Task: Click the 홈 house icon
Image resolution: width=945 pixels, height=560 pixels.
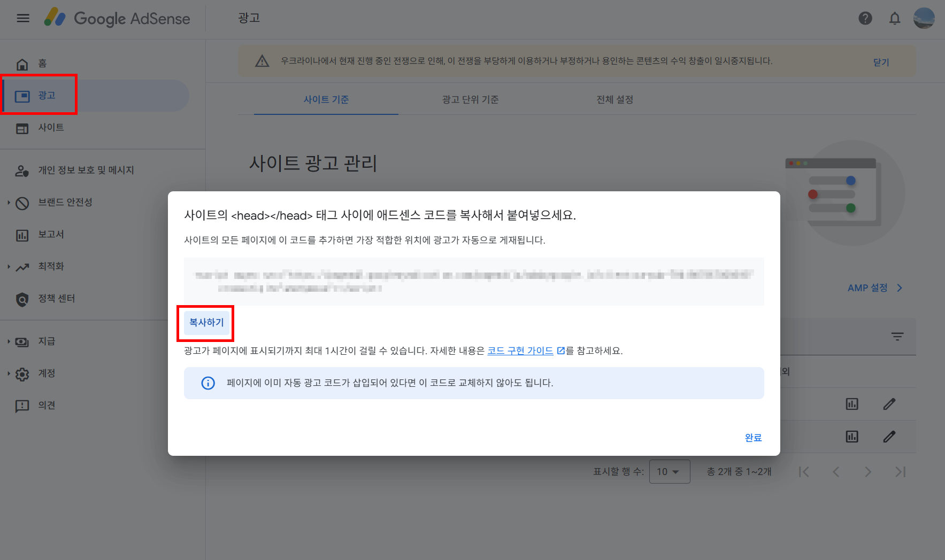Action: [x=22, y=64]
